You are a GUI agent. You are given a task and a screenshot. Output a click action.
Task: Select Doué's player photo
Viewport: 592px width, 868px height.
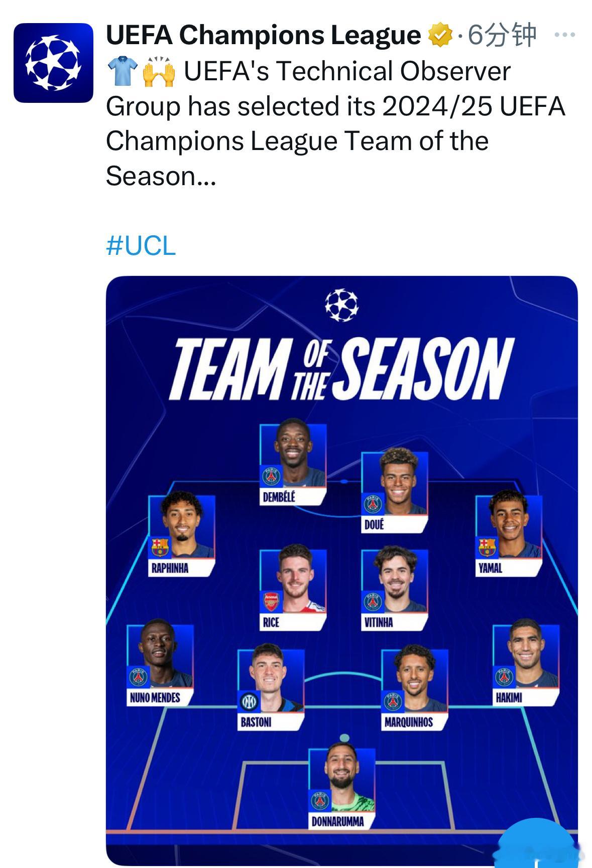pos(395,483)
